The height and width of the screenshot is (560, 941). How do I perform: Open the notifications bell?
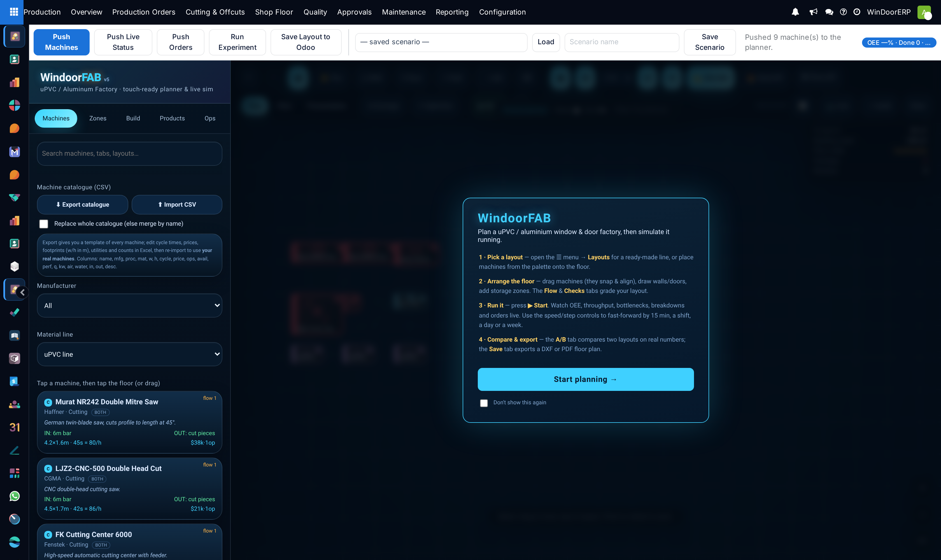click(x=795, y=12)
